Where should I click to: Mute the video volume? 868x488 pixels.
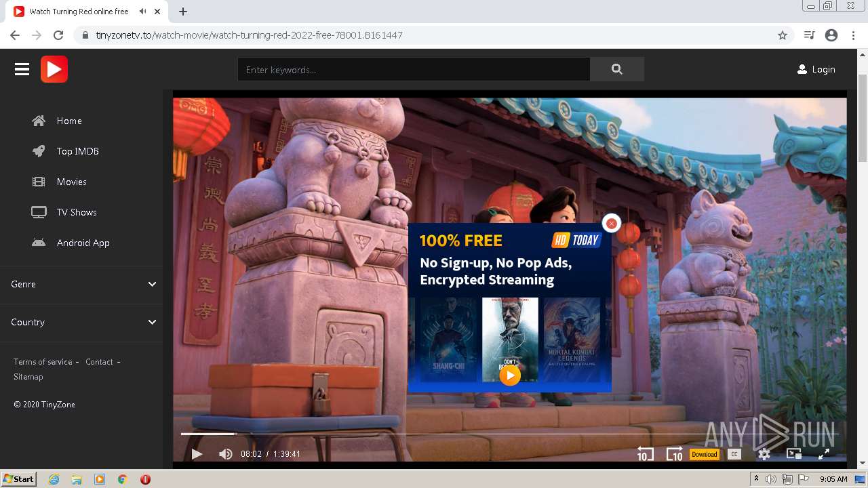(226, 454)
